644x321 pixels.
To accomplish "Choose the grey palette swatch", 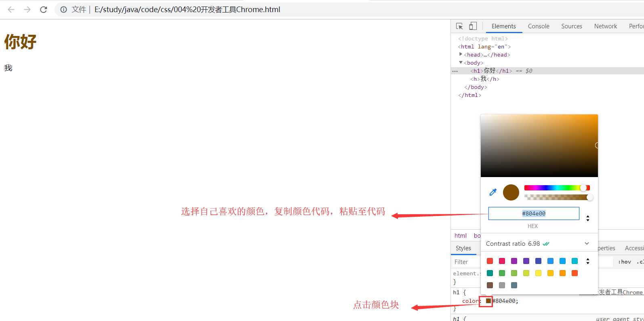I will [x=502, y=285].
